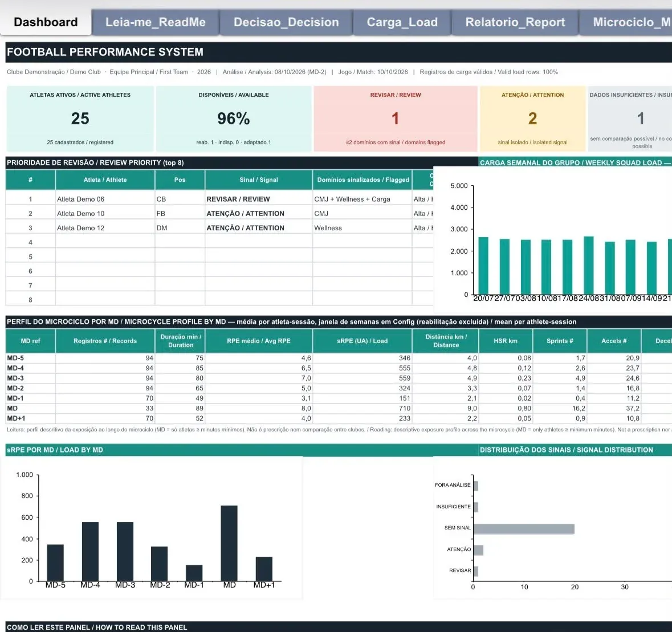Select the MD+1 row label in table
672x632 pixels.
tap(30, 418)
